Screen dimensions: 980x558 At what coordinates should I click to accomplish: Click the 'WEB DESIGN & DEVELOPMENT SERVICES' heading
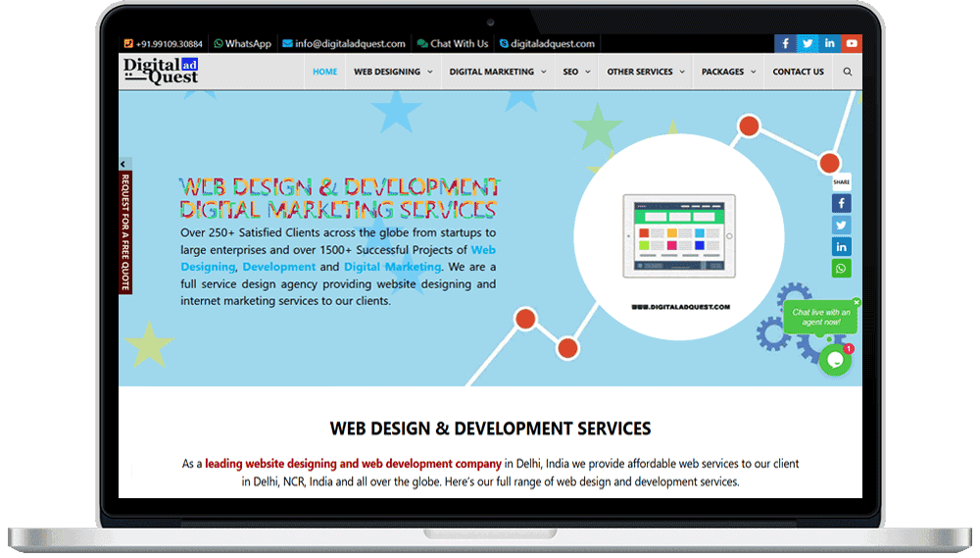click(491, 429)
